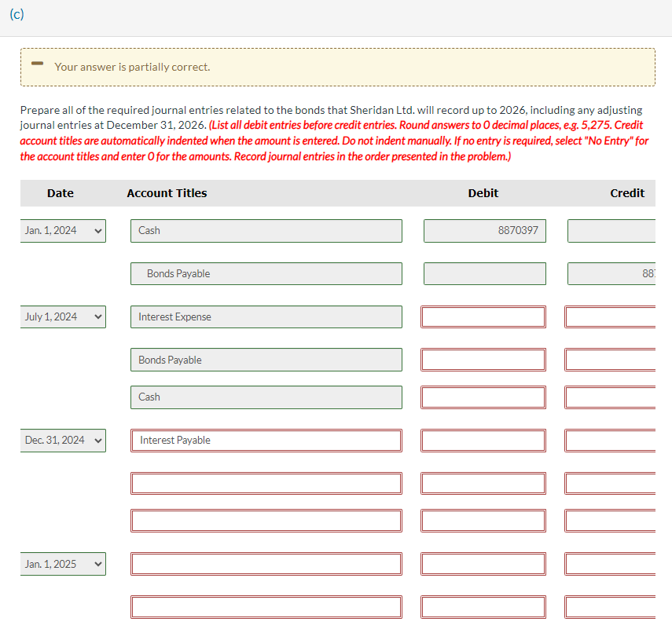Click the debit field in Interest Payable row
The height and width of the screenshot is (622, 672).
point(483,441)
